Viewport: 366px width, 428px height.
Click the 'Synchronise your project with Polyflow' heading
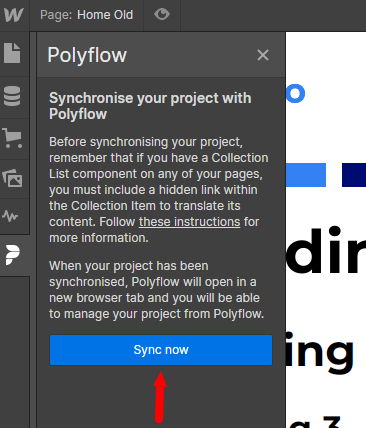(150, 106)
